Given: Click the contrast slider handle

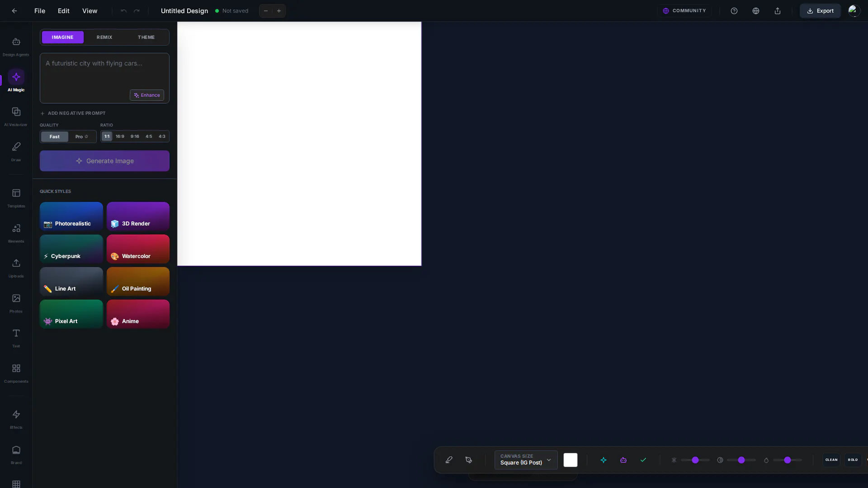Looking at the screenshot, I should tap(741, 460).
